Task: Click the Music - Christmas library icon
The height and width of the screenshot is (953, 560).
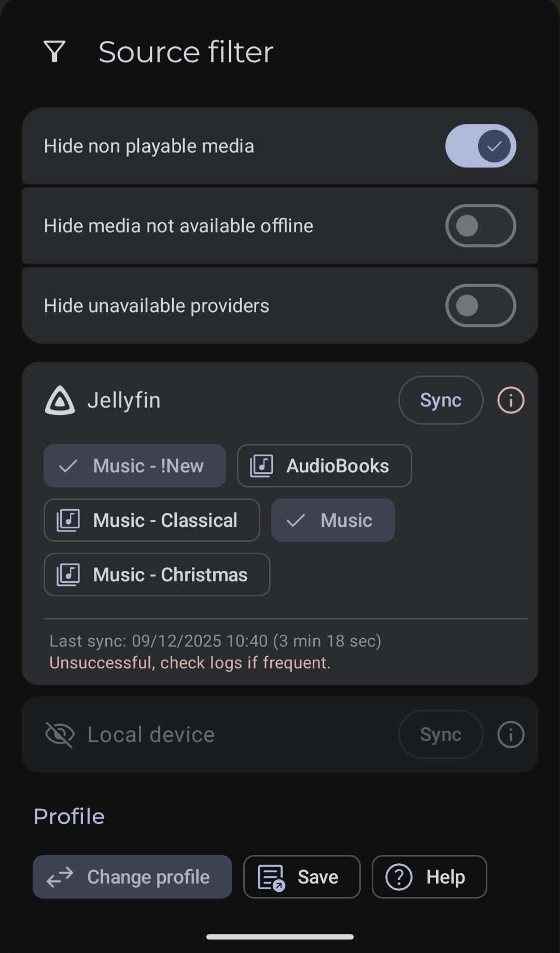Action: click(x=68, y=574)
